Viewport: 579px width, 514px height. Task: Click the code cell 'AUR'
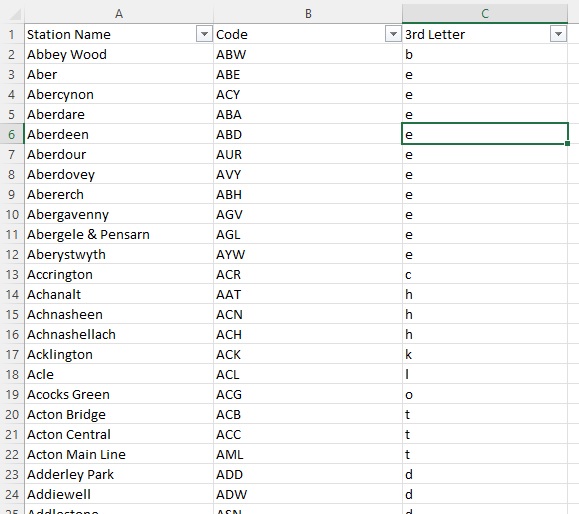[308, 154]
